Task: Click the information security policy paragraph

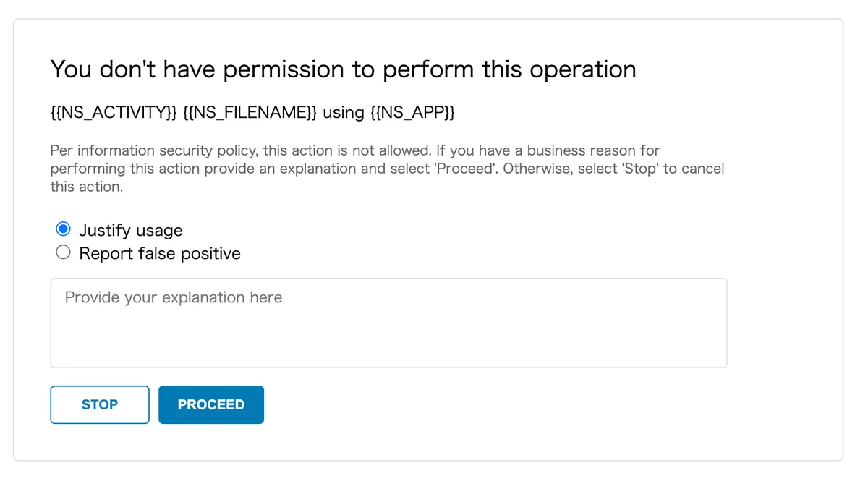Action: [387, 169]
